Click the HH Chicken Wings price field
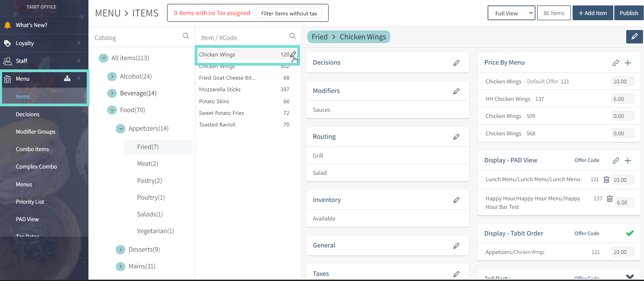 [622, 99]
